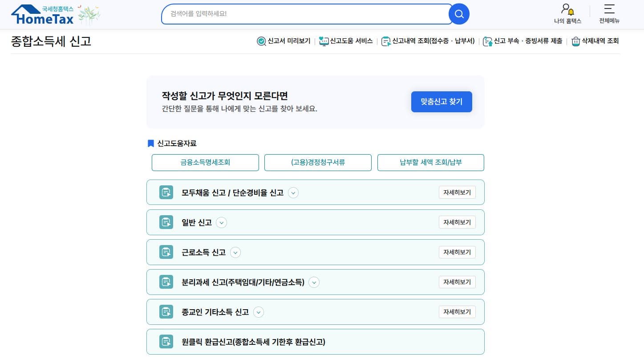Expand the 일반 신고 chevron
This screenshot has height=360, width=644.
(x=221, y=223)
